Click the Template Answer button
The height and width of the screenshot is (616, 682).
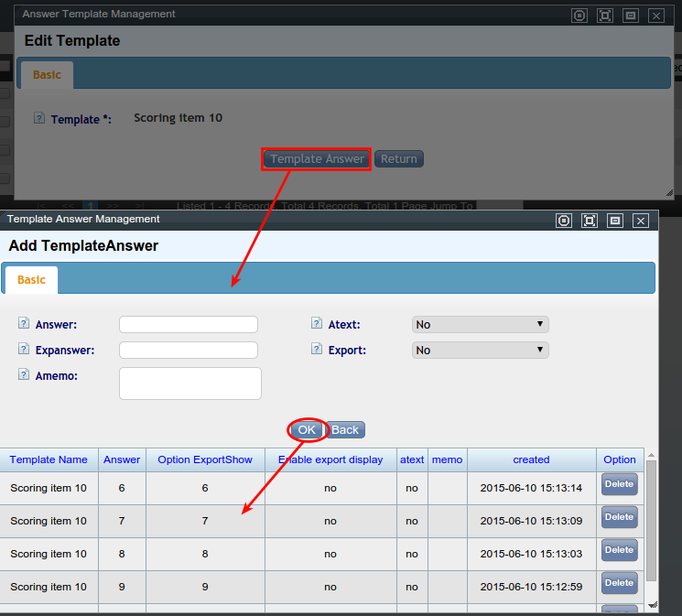point(317,159)
